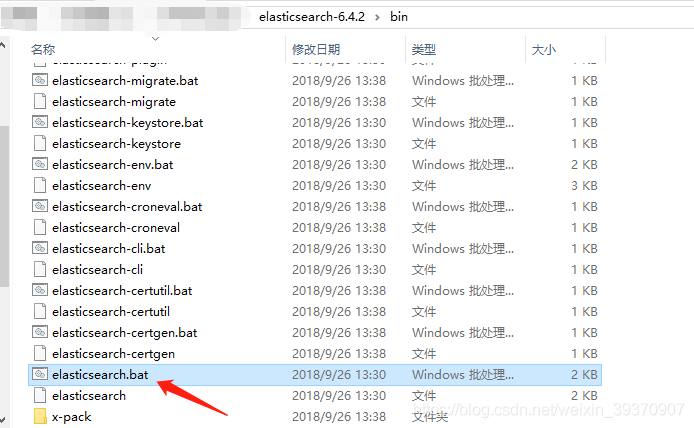Select elasticsearch-migrate plain file icon
This screenshot has width=694, height=428.
pos(40,101)
